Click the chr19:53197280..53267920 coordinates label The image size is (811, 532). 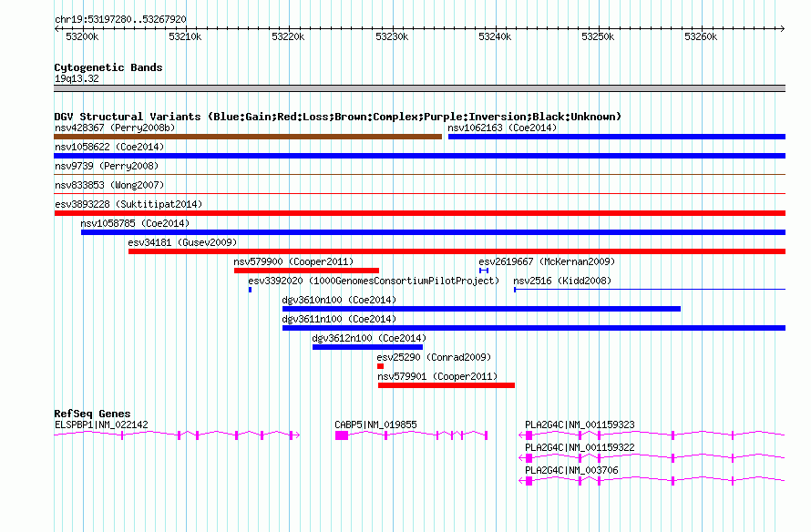tap(120, 19)
